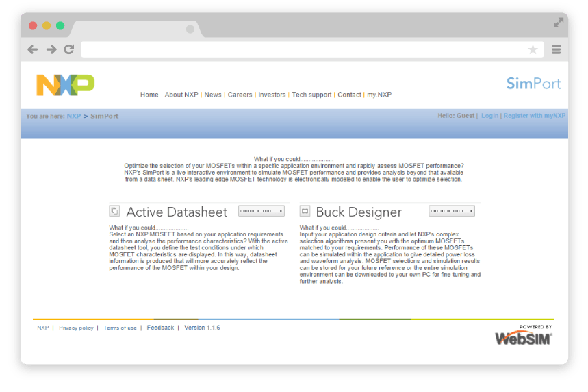This screenshot has height=392, width=588.
Task: Open the Terms of use link
Action: pyautogui.click(x=120, y=328)
